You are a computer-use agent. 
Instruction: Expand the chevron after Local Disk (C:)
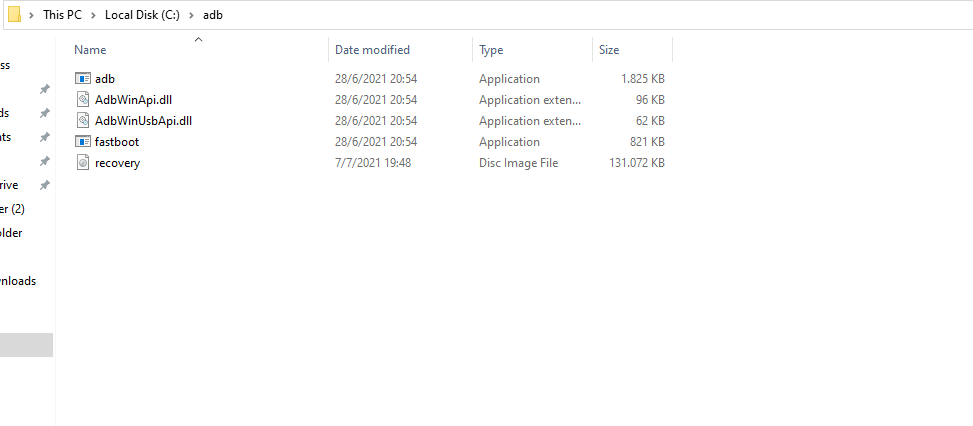(x=191, y=15)
